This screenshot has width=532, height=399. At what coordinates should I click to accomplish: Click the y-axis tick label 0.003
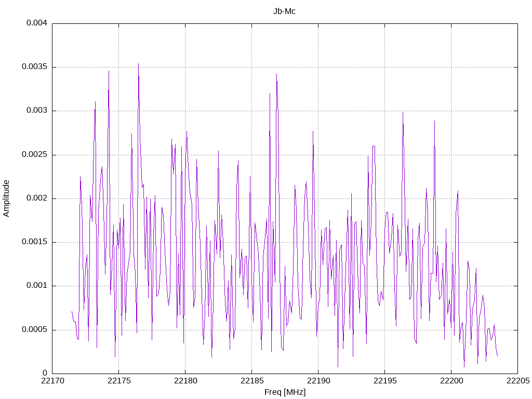coord(37,111)
